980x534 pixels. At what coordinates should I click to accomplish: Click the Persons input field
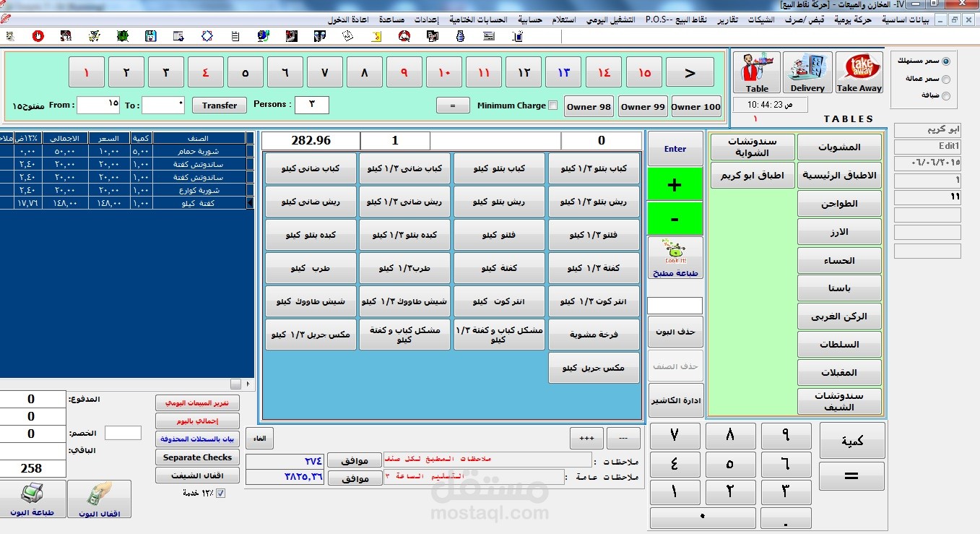312,105
